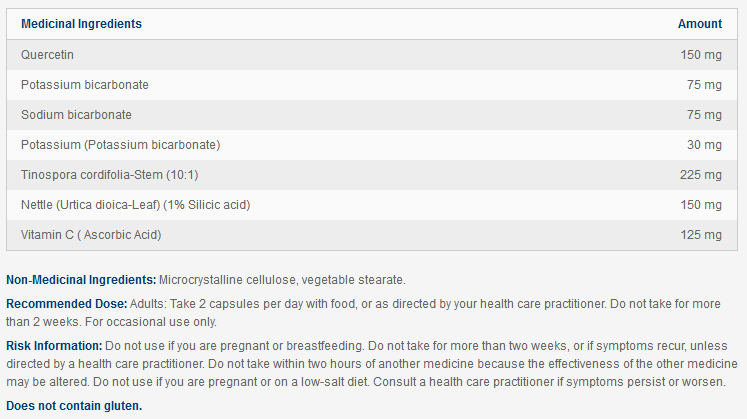The width and height of the screenshot is (747, 419).
Task: Click the 'Does not contain gluten.' text
Action: (x=74, y=406)
